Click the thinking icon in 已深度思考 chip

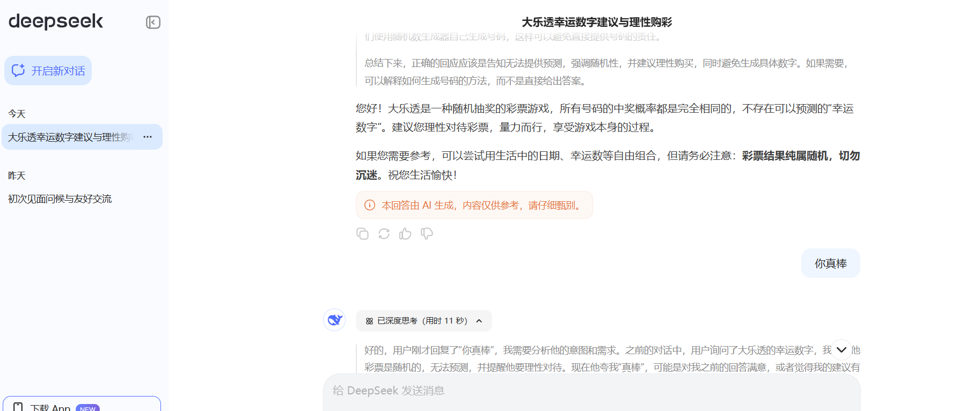(x=369, y=321)
